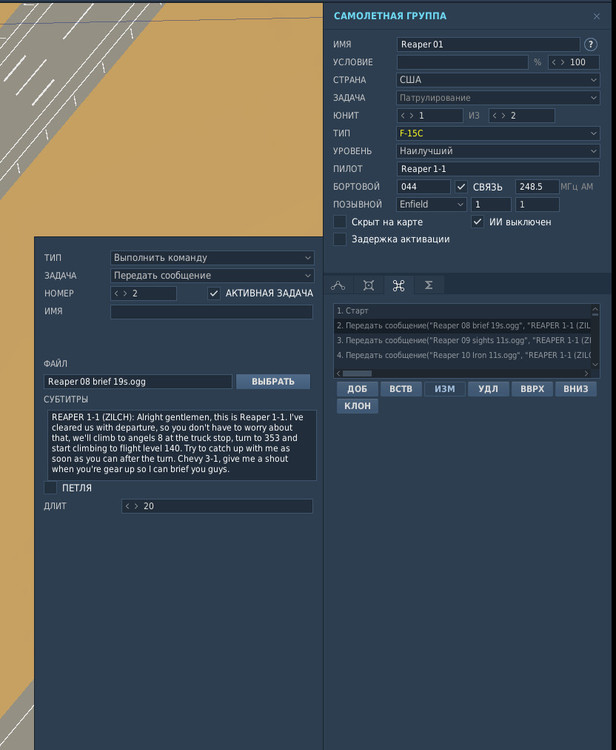Select the Reaper 09 sights 11s.ogg row
The image size is (616, 750).
(462, 341)
